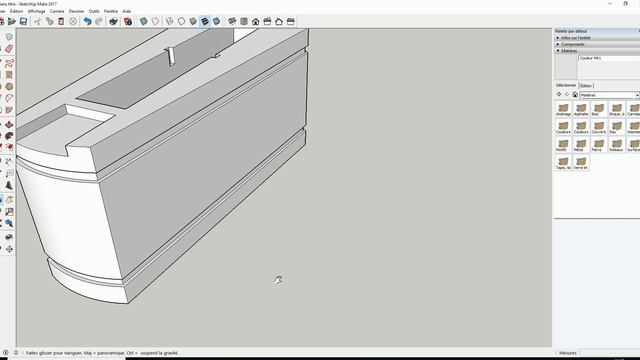
Task: Open a file with the Open toolbar icon
Action: click(12, 21)
